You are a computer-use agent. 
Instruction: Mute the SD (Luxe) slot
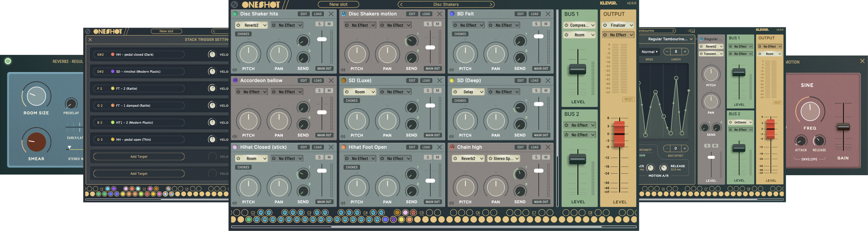[437, 91]
